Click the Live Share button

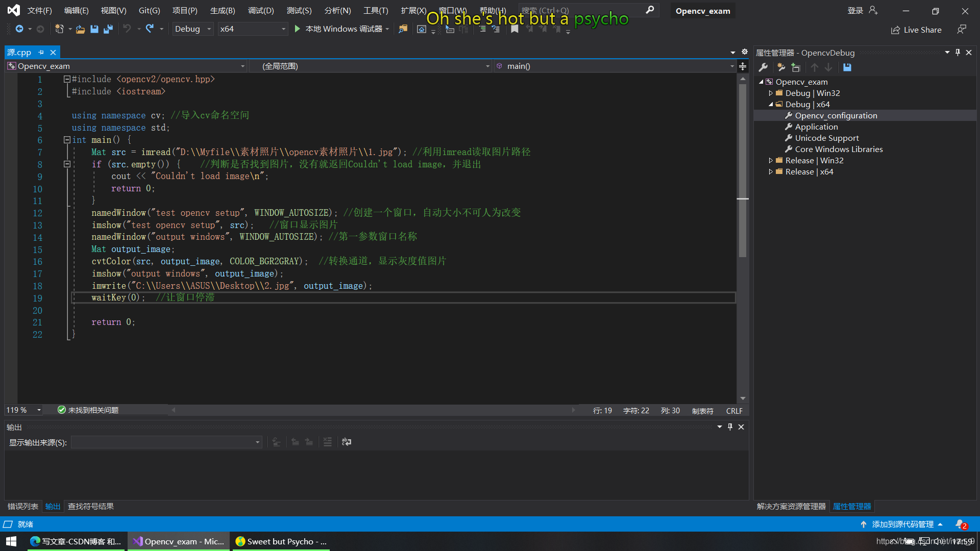(916, 30)
